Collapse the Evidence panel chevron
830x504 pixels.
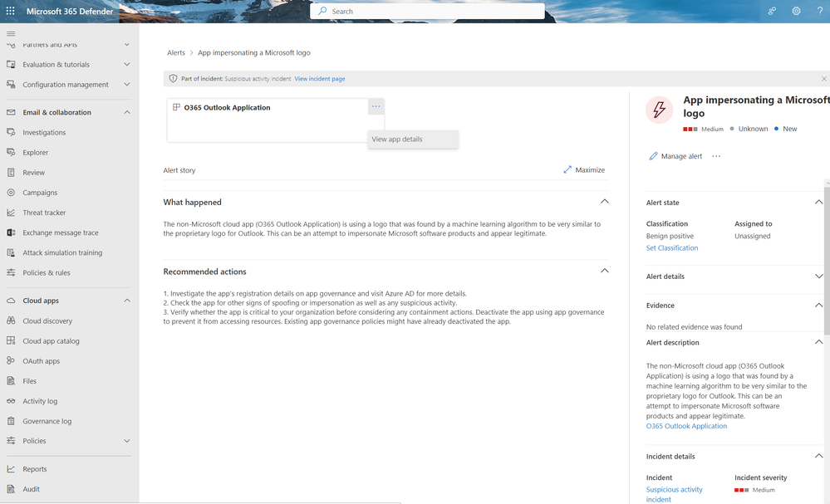pyautogui.click(x=818, y=306)
